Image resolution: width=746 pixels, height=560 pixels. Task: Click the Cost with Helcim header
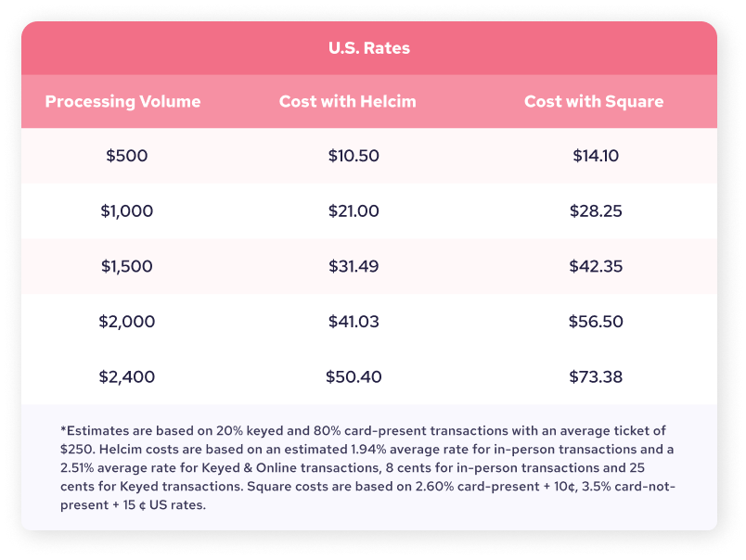[x=348, y=101]
